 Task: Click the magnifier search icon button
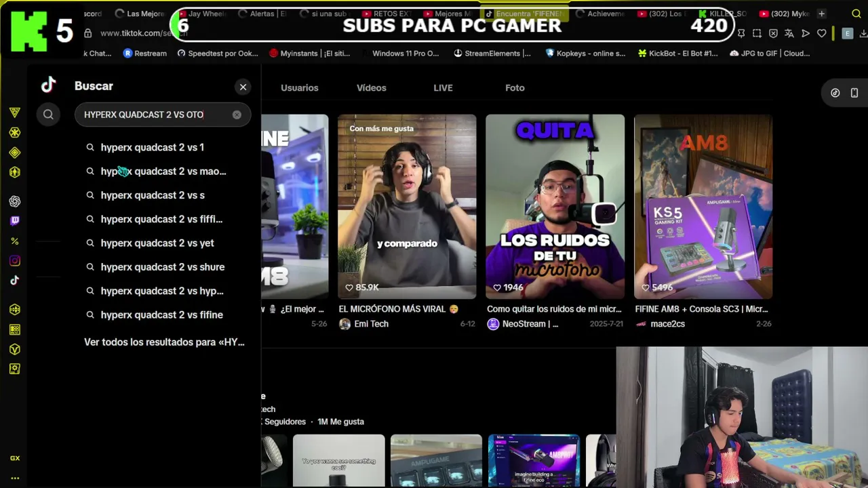(48, 115)
